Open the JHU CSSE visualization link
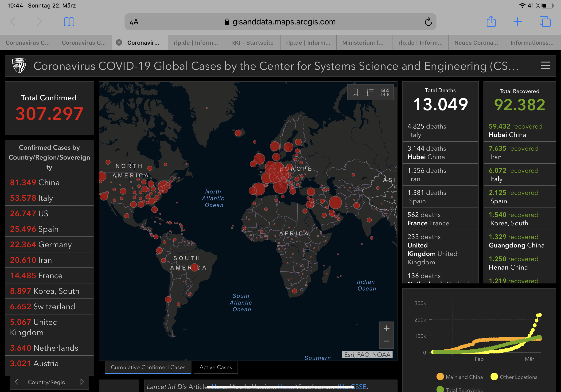561x392 pixels. click(351, 387)
